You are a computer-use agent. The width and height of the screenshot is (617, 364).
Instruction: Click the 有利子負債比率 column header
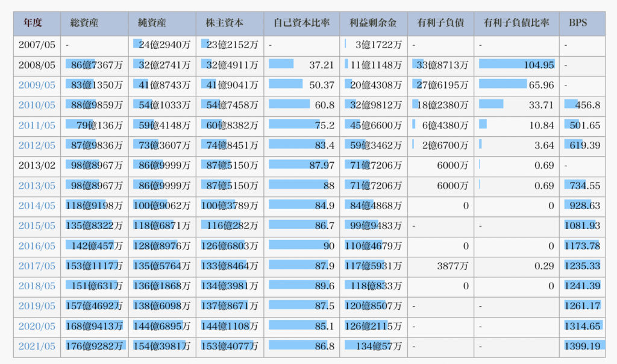pos(516,24)
